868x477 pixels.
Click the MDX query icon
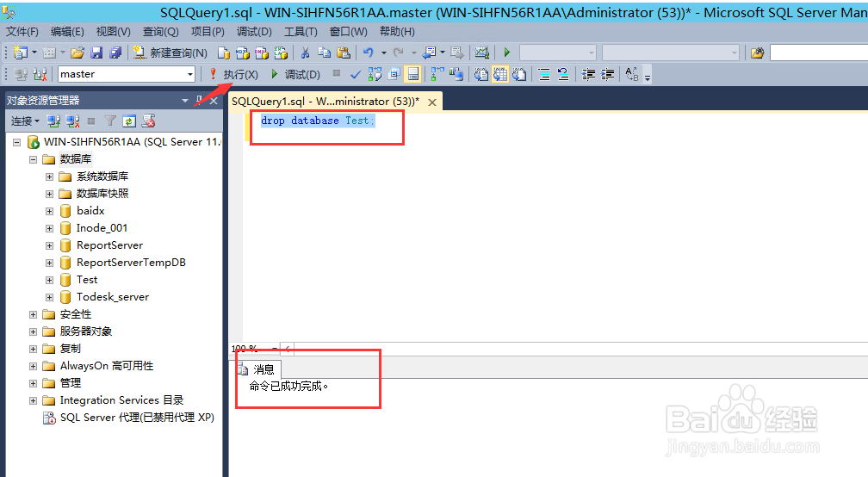coord(243,53)
